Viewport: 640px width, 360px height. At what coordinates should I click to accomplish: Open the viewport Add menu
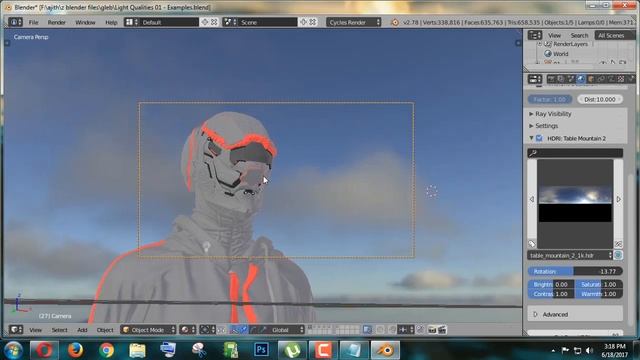[82, 330]
